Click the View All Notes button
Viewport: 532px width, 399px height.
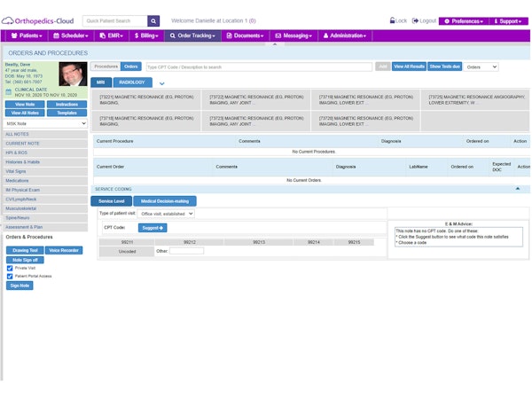point(25,113)
